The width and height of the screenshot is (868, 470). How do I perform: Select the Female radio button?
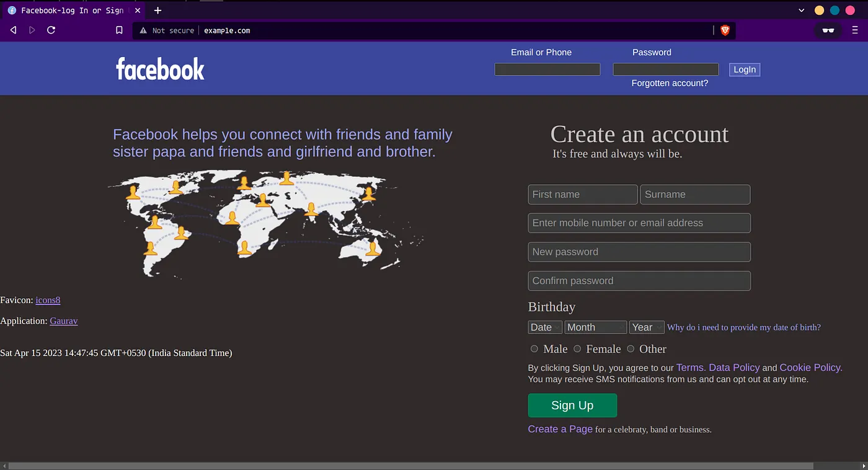(x=577, y=348)
